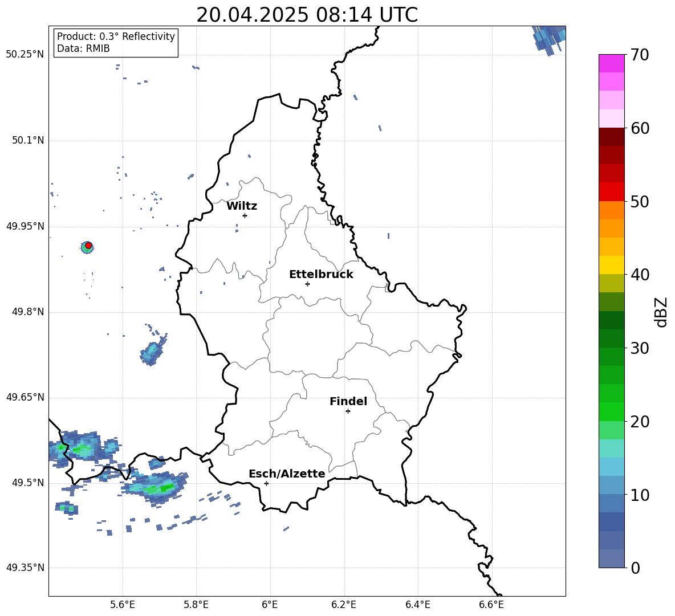
Task: Click the Esch/Alzette cross marker
Action: (x=266, y=483)
